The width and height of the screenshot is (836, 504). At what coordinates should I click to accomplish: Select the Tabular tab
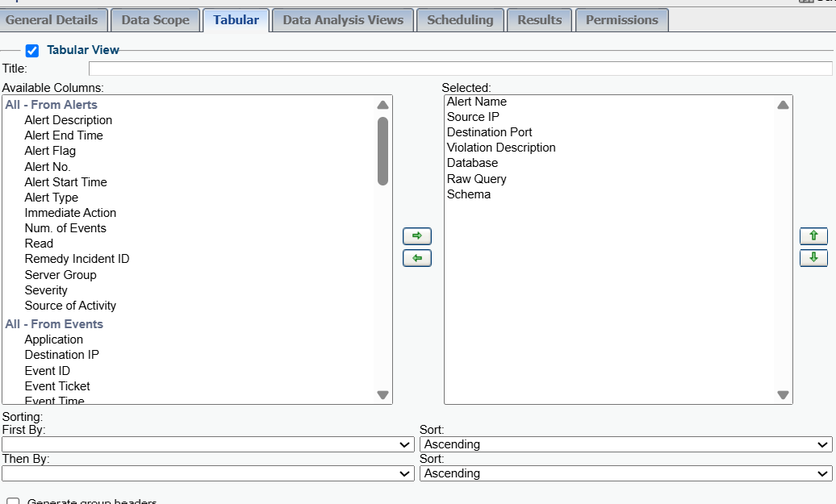(x=236, y=20)
